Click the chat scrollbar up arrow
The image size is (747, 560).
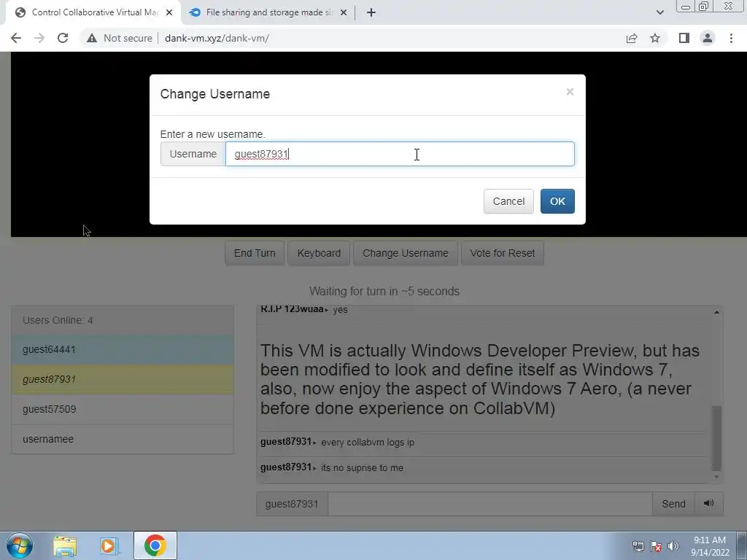click(x=716, y=312)
